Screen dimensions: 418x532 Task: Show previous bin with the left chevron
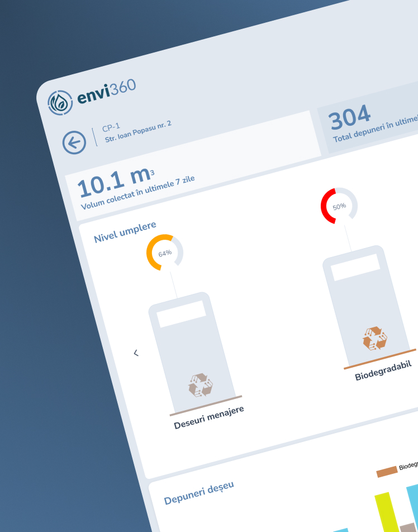[136, 353]
